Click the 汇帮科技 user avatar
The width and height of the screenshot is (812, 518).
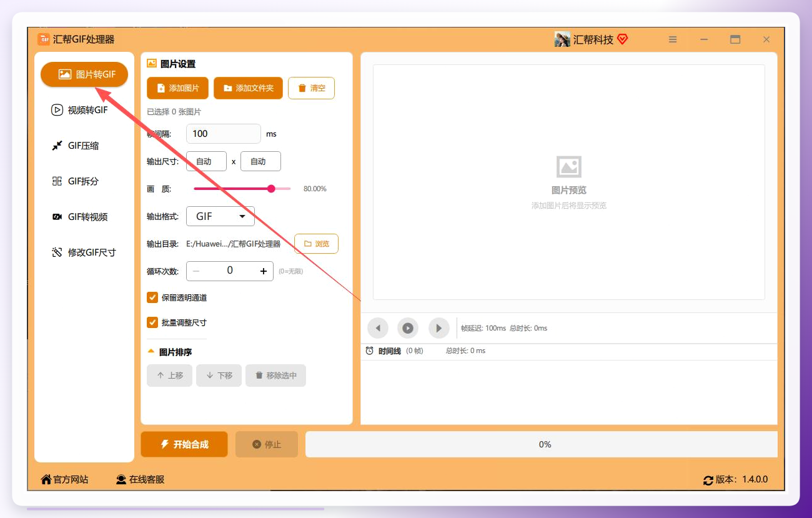click(x=562, y=39)
